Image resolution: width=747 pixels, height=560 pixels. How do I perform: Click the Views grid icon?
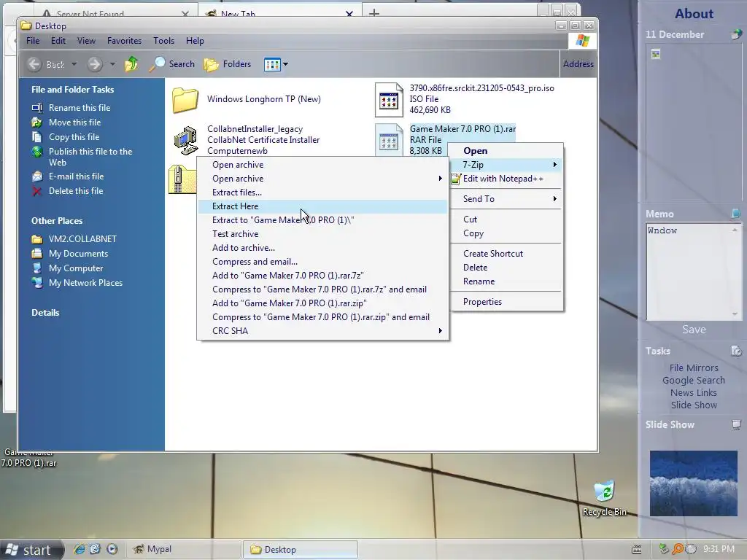[x=272, y=64]
